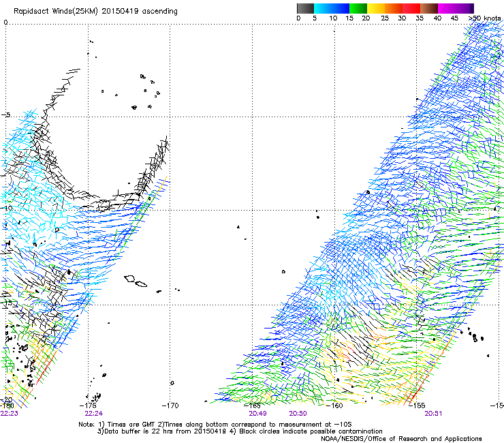
Task: Click the '0' label under the color bar
Action: tap(298, 18)
